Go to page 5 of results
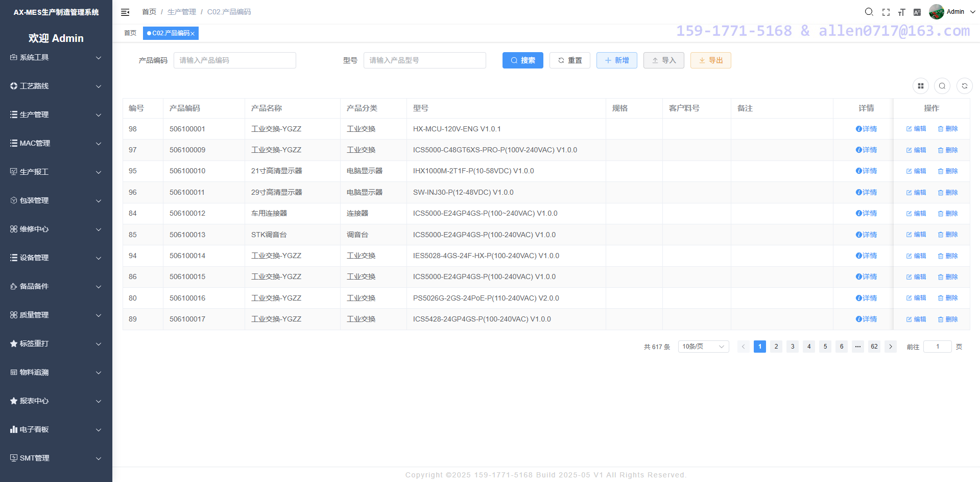This screenshot has width=980, height=482. tap(825, 347)
